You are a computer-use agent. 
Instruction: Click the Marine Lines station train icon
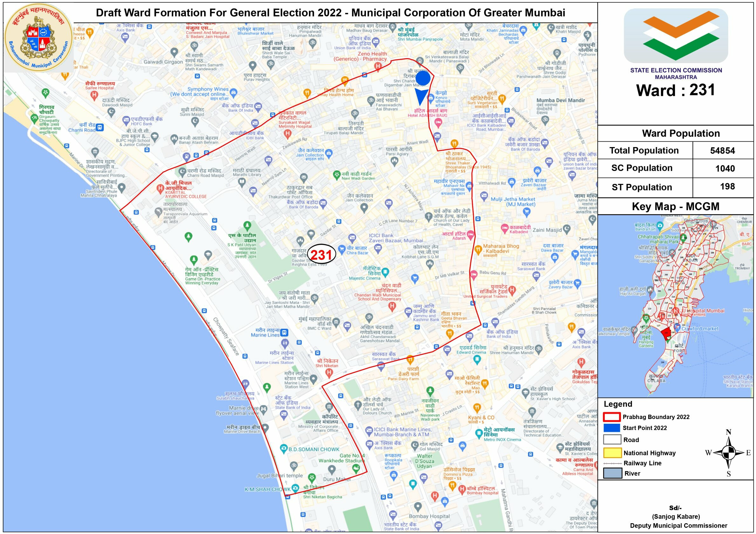[x=284, y=333]
